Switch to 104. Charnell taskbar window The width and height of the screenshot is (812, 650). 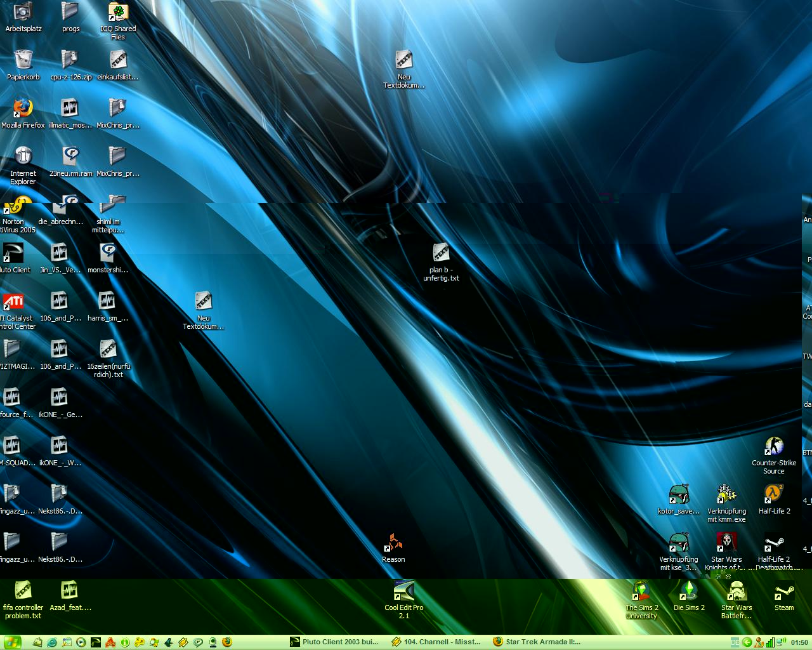436,642
